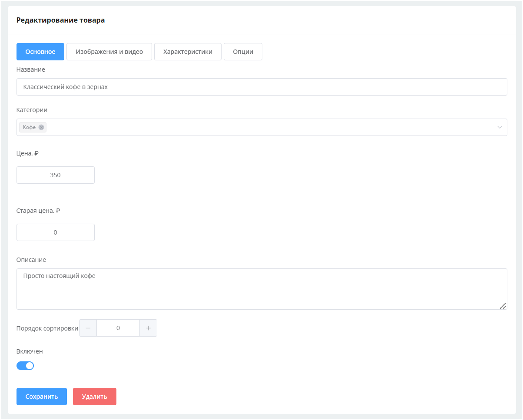Image resolution: width=523 pixels, height=420 pixels.
Task: Focus the Порядок сортировки number field
Action: [118, 328]
